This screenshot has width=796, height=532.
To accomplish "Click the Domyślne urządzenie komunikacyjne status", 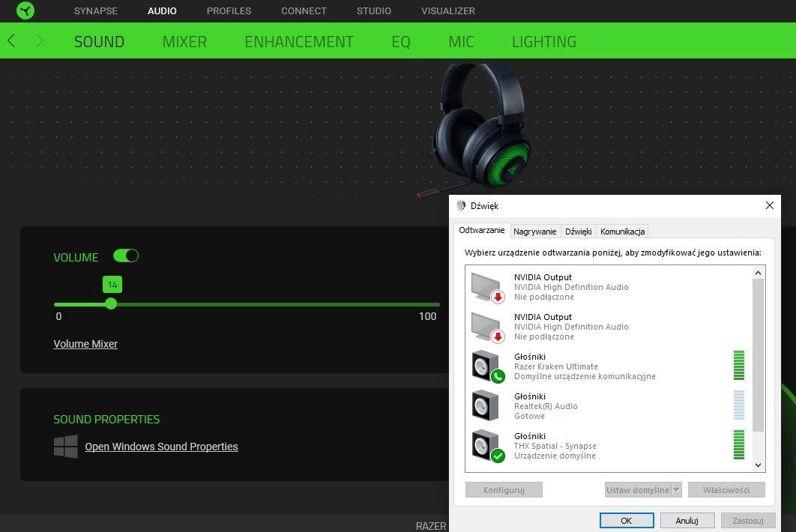I will pyautogui.click(x=585, y=376).
